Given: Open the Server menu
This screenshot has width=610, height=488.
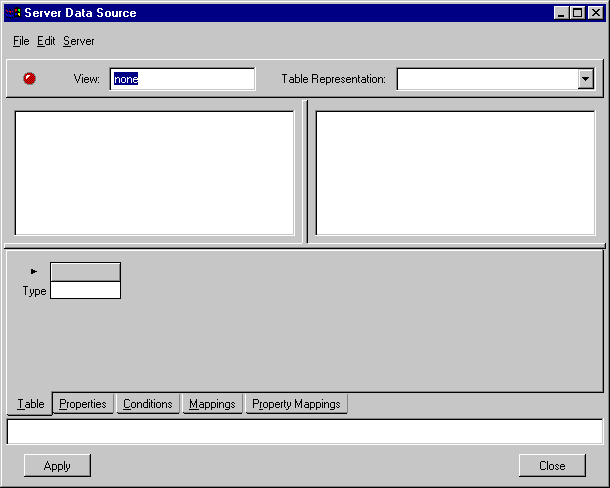Looking at the screenshot, I should pyautogui.click(x=79, y=41).
